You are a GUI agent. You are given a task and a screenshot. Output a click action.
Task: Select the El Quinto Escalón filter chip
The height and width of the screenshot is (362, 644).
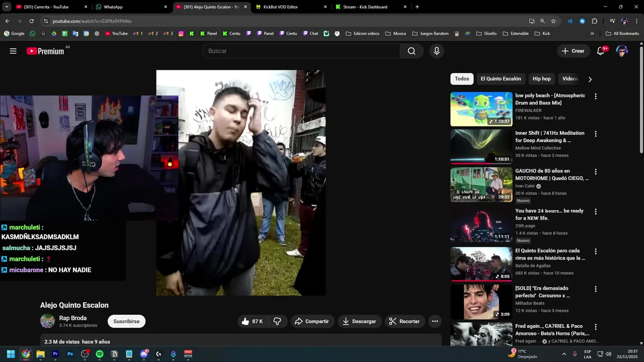click(x=501, y=79)
